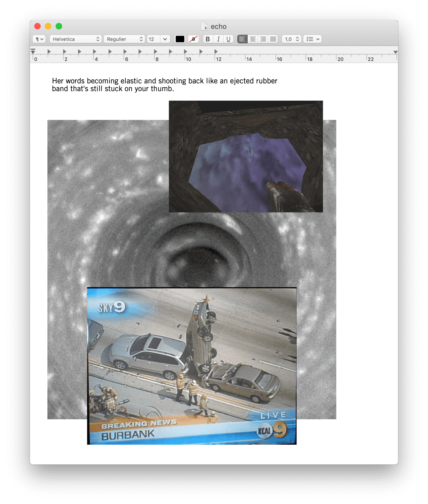Viewport: 428px width, 504px height.
Task: Select the right margin marker on ruler
Action: (x=395, y=52)
